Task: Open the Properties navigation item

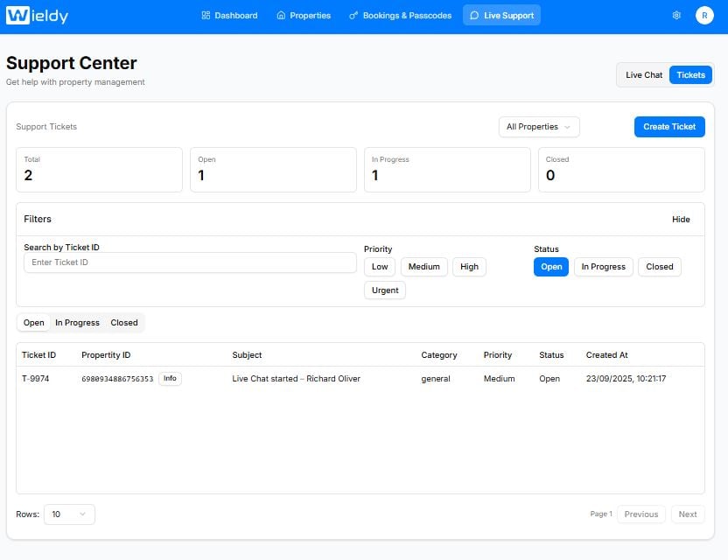Action: pyautogui.click(x=304, y=16)
